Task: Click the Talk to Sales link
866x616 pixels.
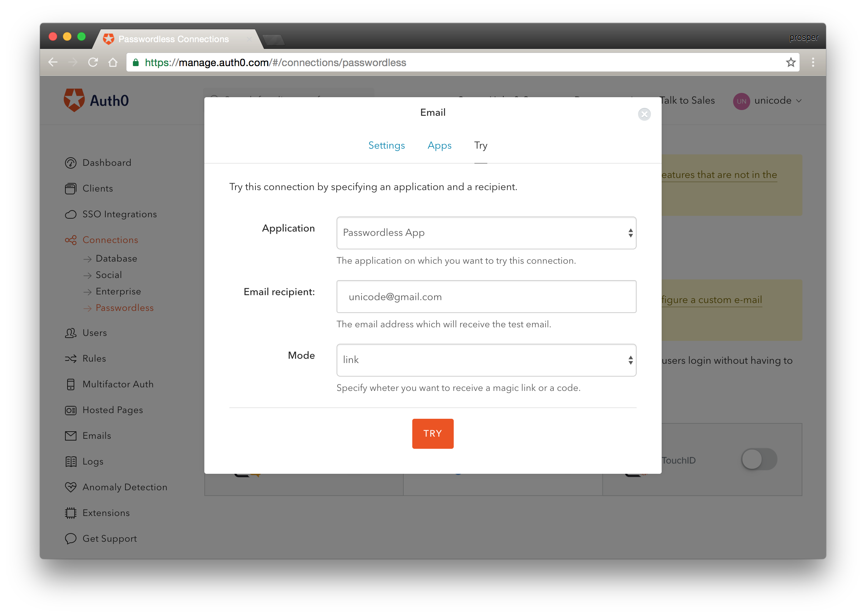Action: 687,100
